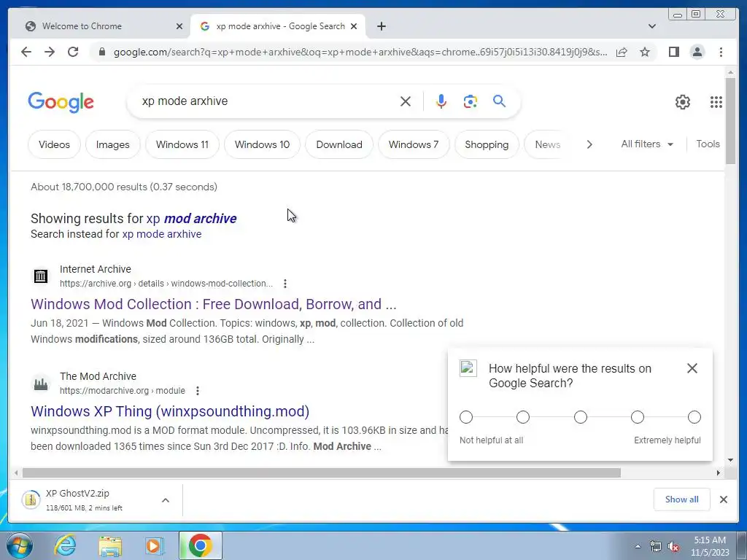Open network status tray icon

(656, 547)
